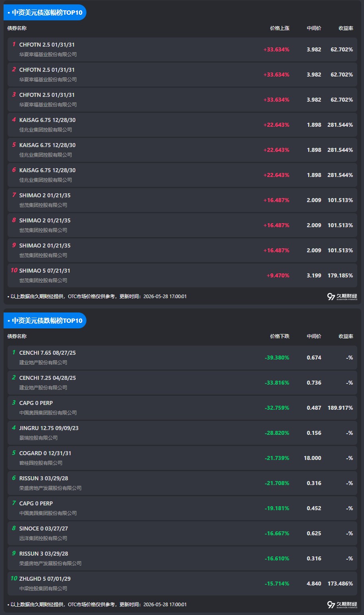
Task: Open gainers rank 9 SHIMAO 2 01/21/35 row
Action: tap(182, 250)
